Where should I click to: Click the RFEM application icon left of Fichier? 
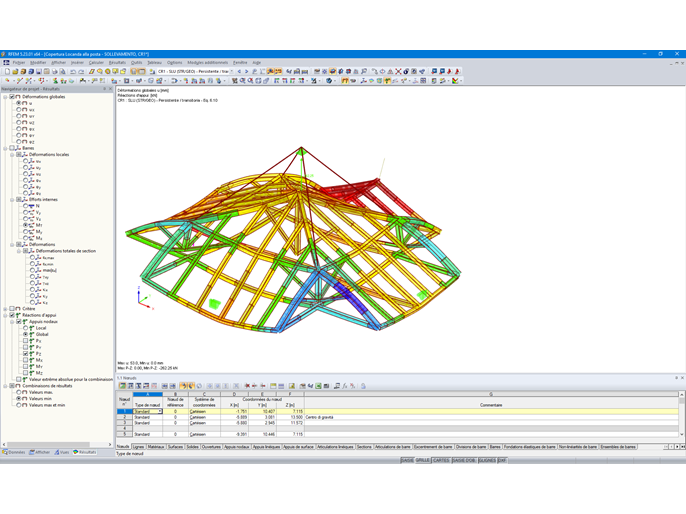click(x=6, y=63)
